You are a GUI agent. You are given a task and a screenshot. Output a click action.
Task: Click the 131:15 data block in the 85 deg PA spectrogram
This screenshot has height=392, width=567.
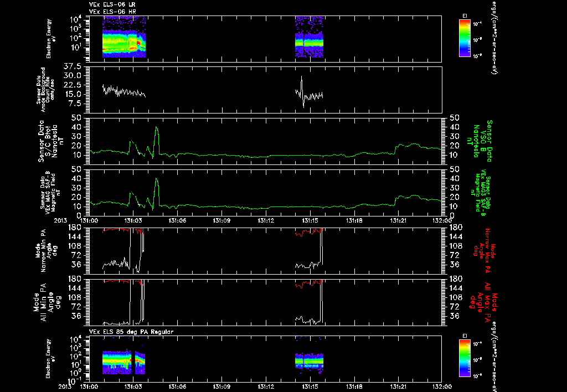(x=309, y=362)
